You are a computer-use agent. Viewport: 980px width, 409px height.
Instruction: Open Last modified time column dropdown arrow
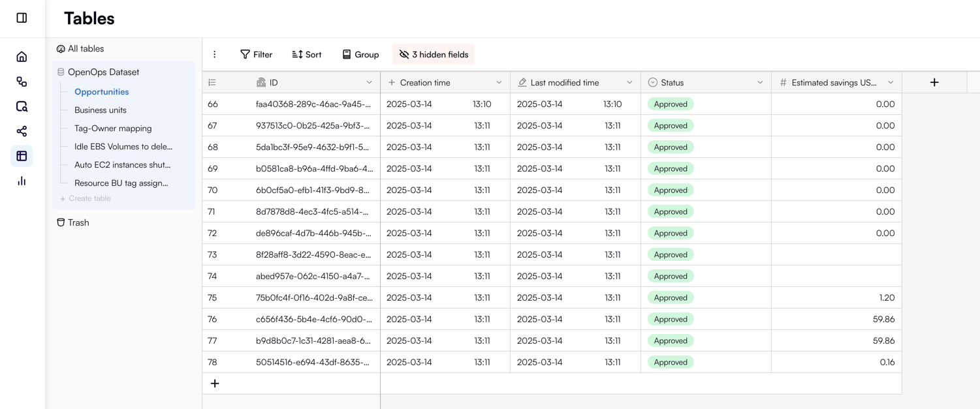pos(629,83)
